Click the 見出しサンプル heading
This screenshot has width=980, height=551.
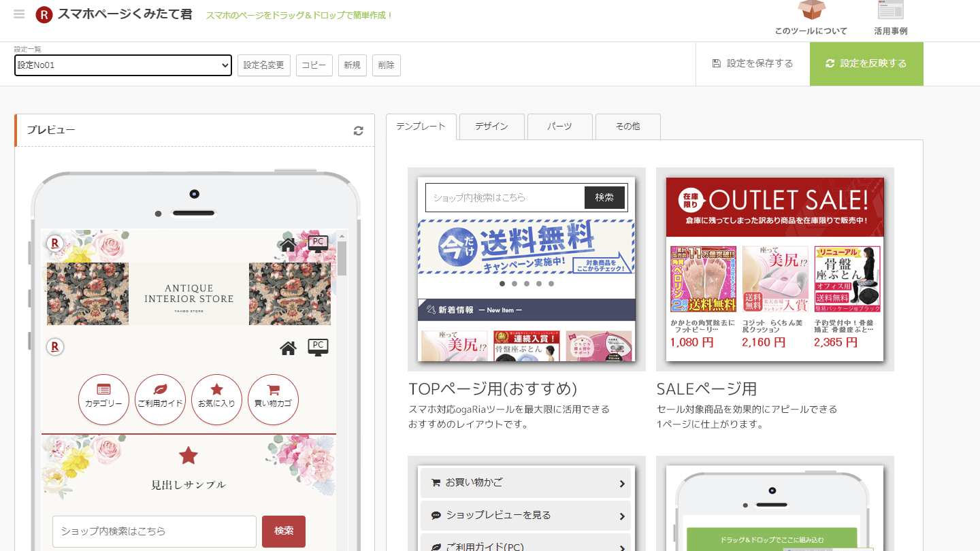pos(189,485)
